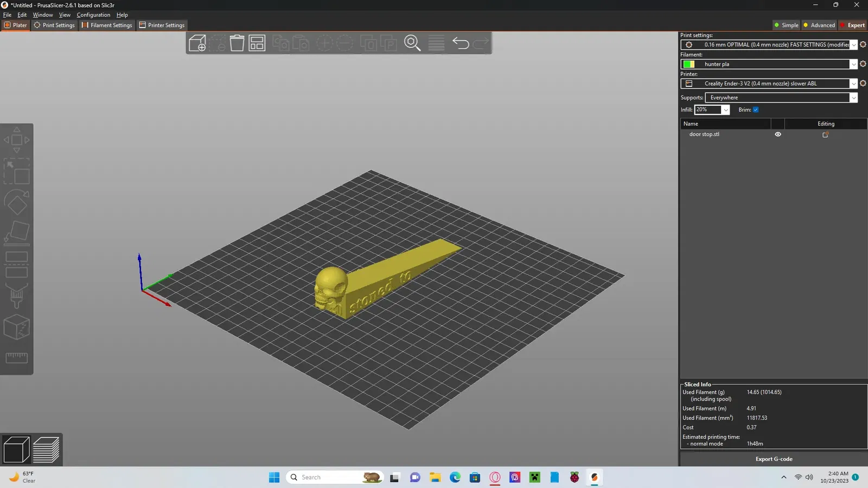Open the View menu
This screenshot has width=868, height=488.
coord(65,15)
